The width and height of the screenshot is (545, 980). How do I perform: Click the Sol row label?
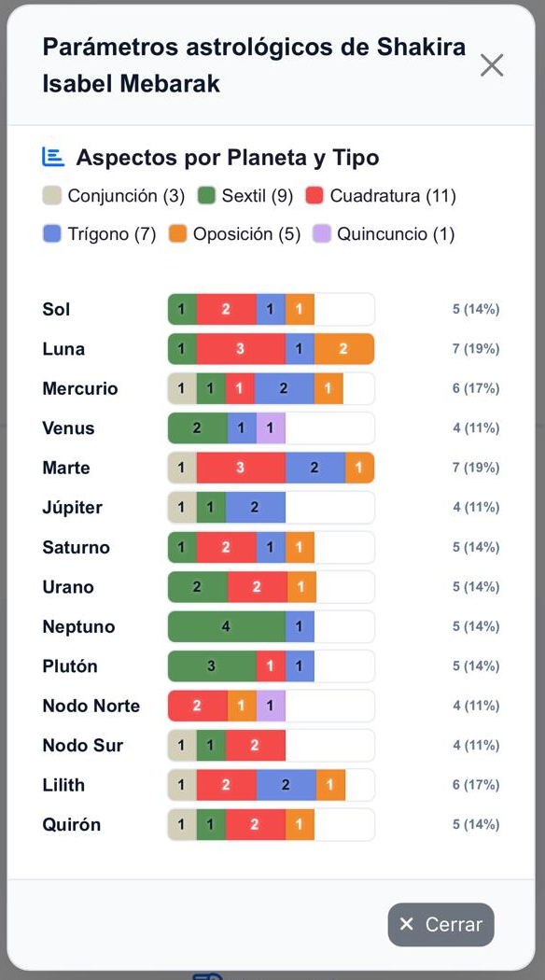[x=56, y=309]
